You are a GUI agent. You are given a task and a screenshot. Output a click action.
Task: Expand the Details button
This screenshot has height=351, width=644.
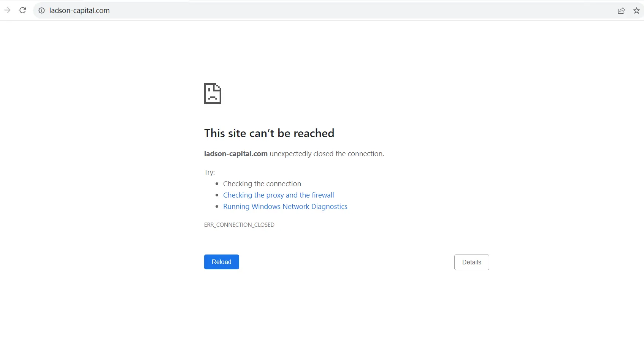coord(471,262)
